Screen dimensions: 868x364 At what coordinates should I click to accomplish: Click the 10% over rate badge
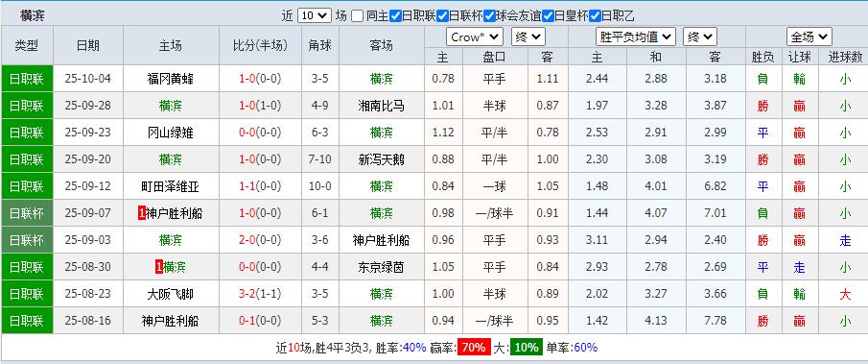527,348
